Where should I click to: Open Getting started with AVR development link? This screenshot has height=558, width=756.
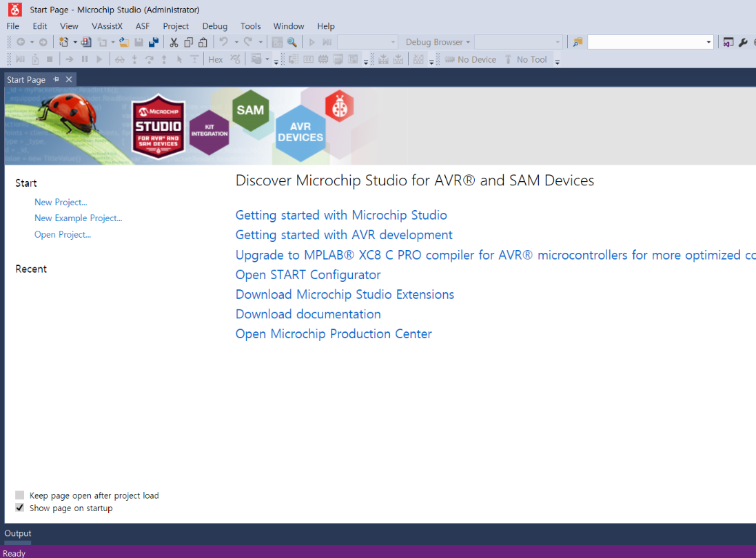tap(344, 235)
